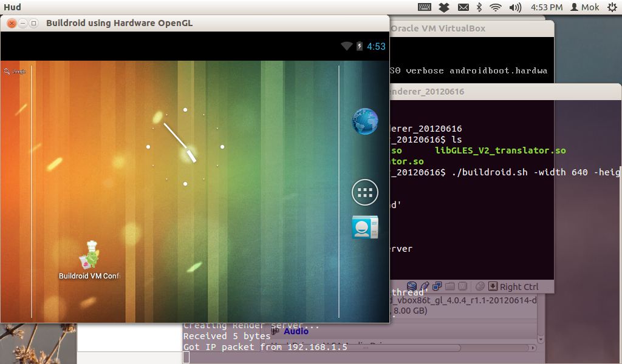Click VirtualBox network adapters icon
This screenshot has width=622, height=364.
(x=437, y=286)
